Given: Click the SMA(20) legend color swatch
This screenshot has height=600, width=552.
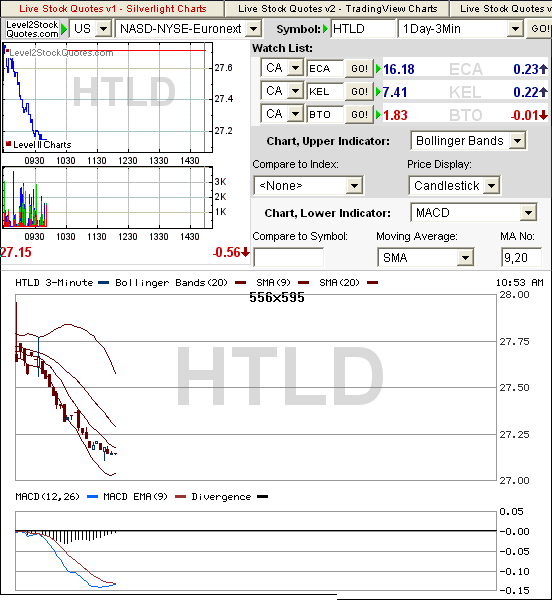Looking at the screenshot, I should tap(373, 283).
